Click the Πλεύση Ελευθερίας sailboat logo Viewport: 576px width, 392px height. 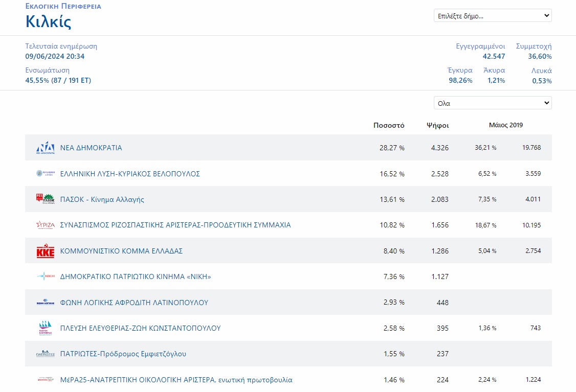[45, 328]
